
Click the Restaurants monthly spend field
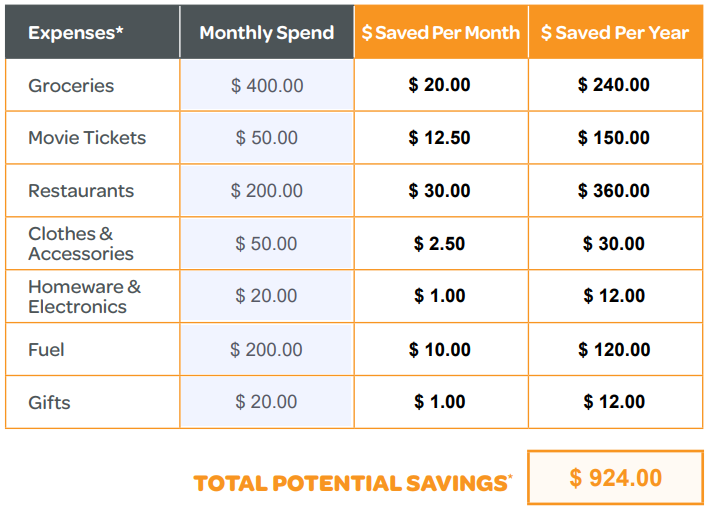click(267, 190)
